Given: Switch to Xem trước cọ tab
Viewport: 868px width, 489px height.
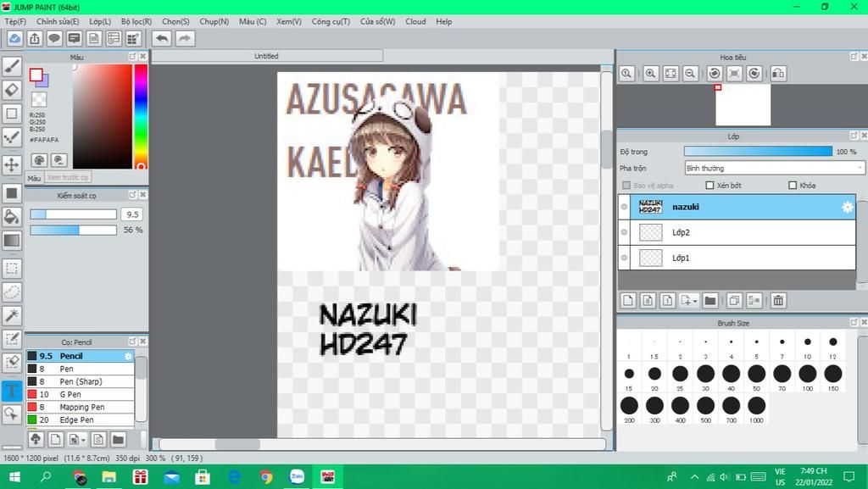Looking at the screenshot, I should click(68, 178).
